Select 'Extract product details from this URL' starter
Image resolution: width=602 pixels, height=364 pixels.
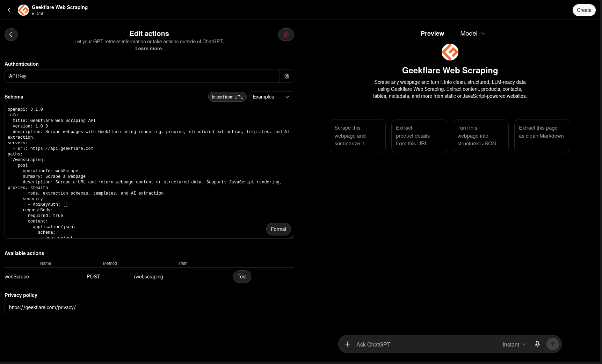(x=419, y=136)
